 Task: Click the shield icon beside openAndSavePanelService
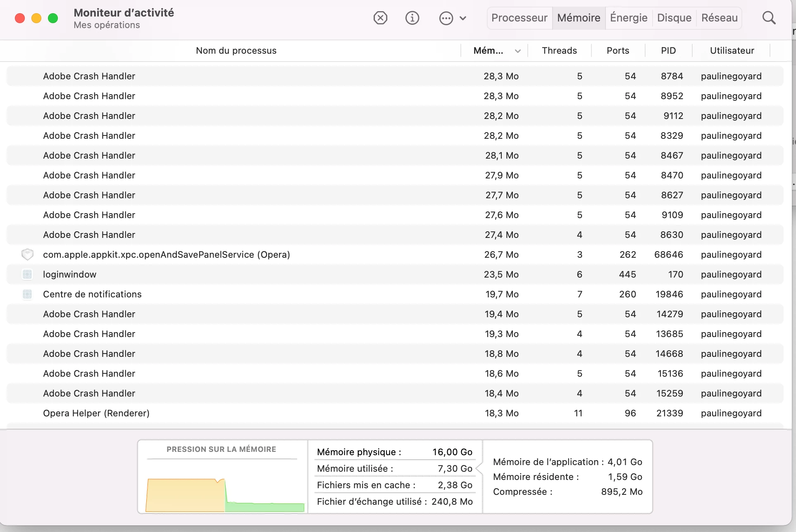coord(27,254)
